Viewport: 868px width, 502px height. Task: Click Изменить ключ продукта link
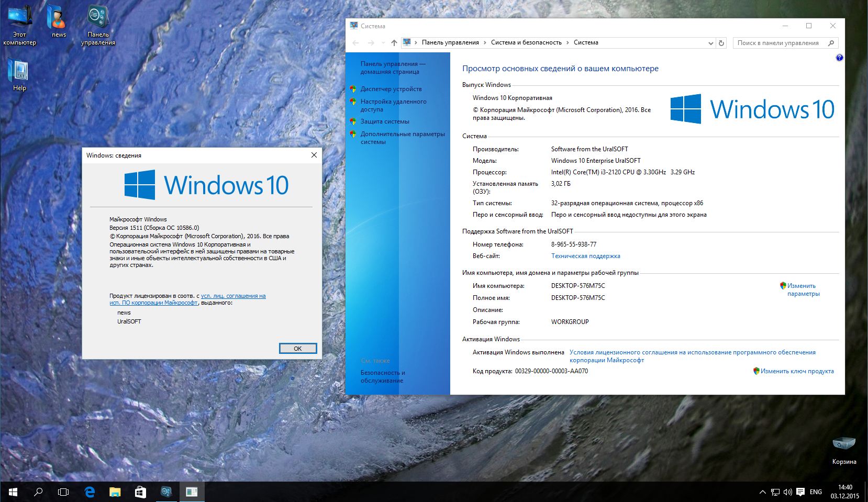pos(797,371)
